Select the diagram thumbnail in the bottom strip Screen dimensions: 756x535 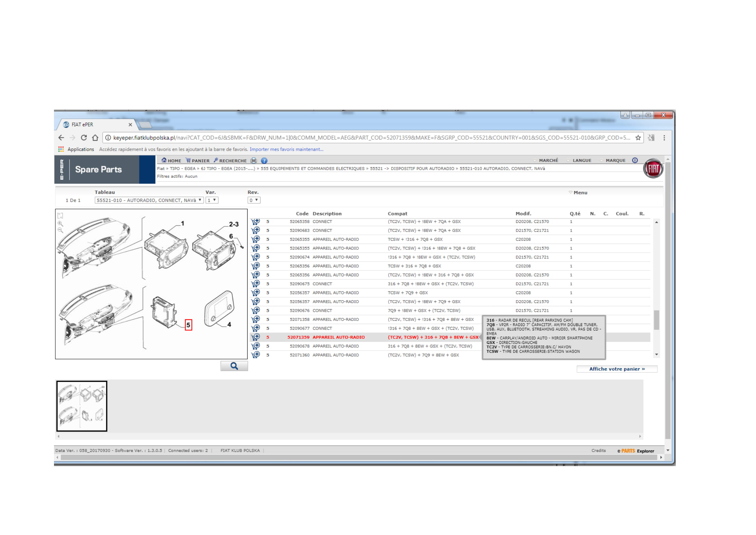pos(82,406)
